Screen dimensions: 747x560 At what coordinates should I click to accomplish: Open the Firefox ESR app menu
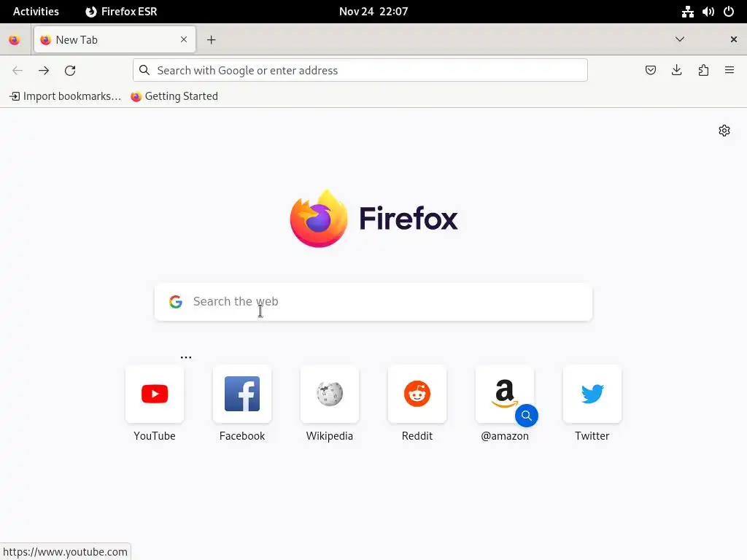click(x=121, y=12)
